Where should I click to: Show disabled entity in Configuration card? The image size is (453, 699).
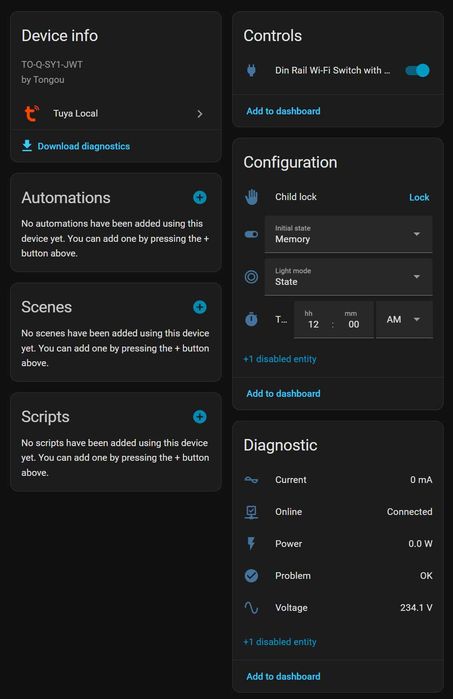[x=280, y=359]
